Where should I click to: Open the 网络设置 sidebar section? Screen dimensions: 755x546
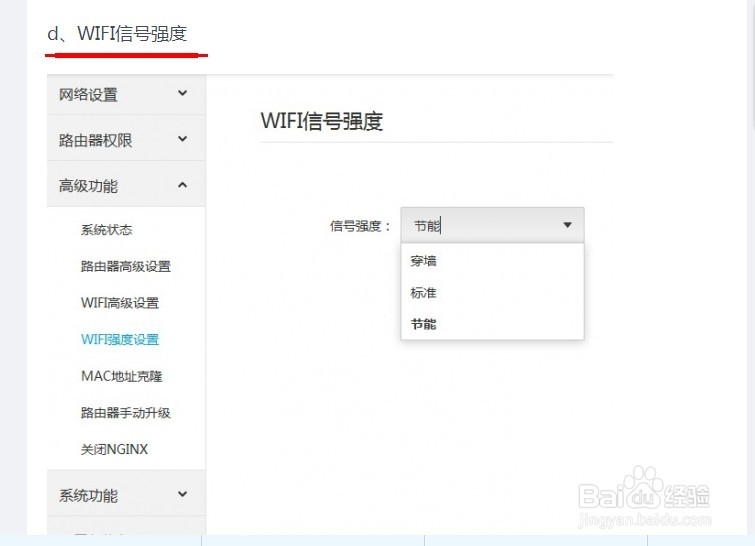[126, 94]
